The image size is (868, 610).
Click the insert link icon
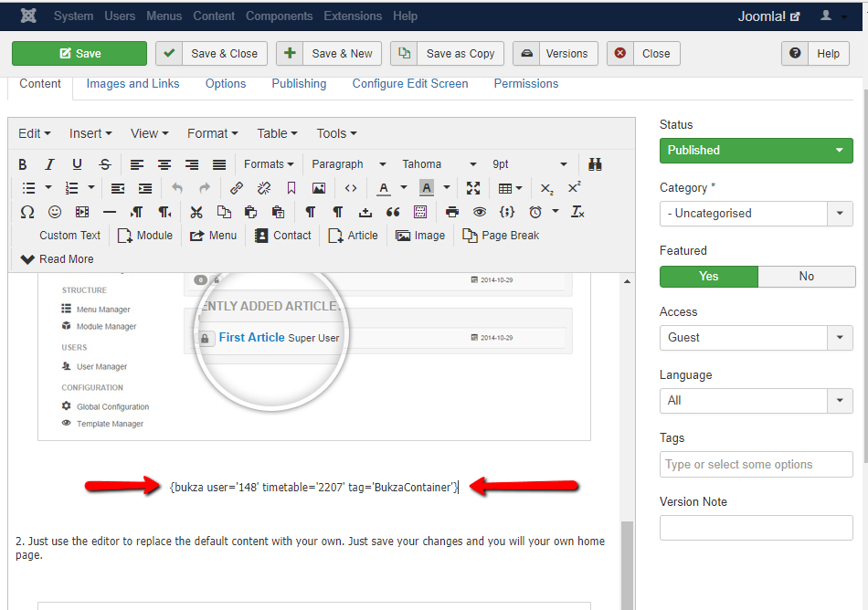coord(237,188)
